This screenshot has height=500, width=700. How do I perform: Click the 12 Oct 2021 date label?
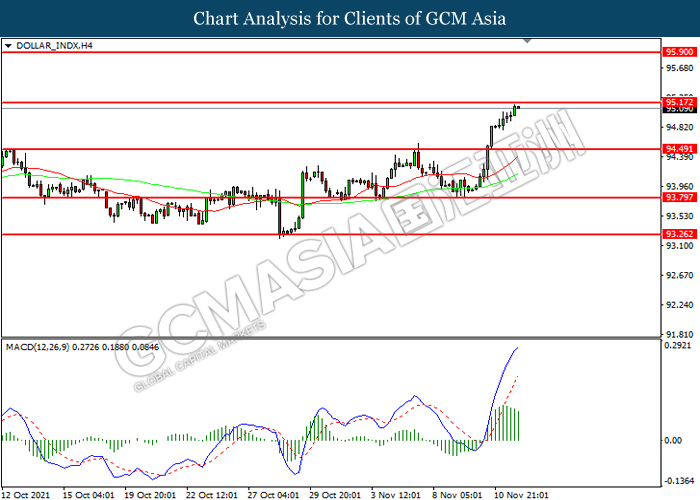(x=26, y=495)
